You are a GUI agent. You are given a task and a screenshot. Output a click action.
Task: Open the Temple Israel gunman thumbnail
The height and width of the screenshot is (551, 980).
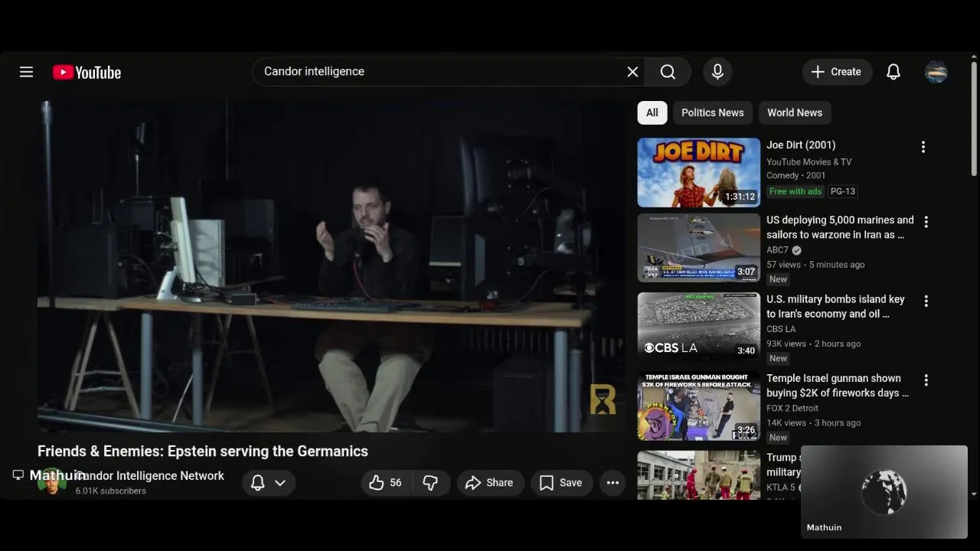(699, 406)
